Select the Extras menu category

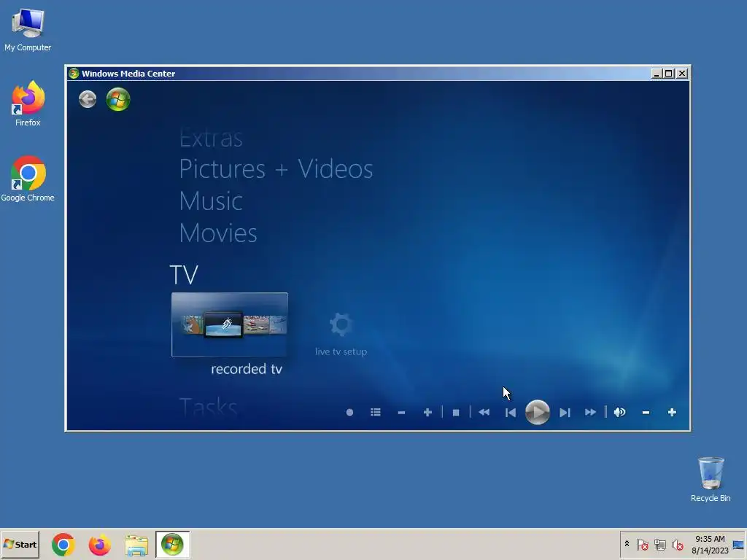[x=211, y=138]
